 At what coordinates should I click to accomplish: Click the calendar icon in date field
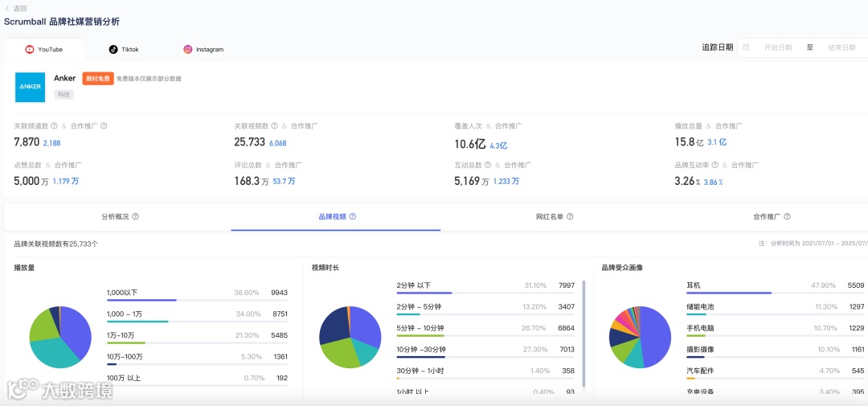click(746, 47)
